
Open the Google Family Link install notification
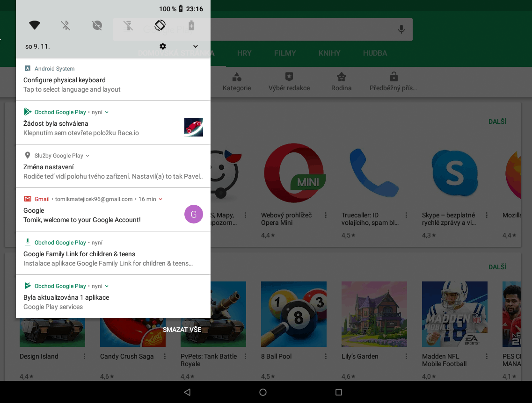pyautogui.click(x=113, y=253)
